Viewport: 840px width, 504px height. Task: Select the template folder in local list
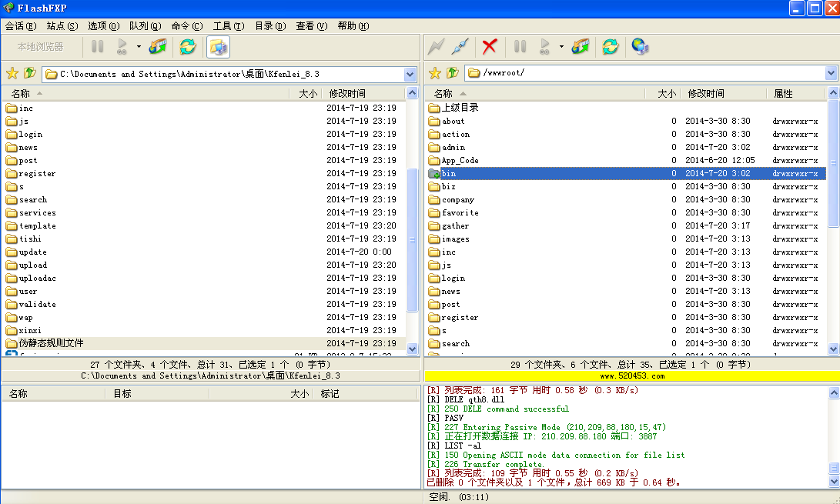click(x=37, y=225)
